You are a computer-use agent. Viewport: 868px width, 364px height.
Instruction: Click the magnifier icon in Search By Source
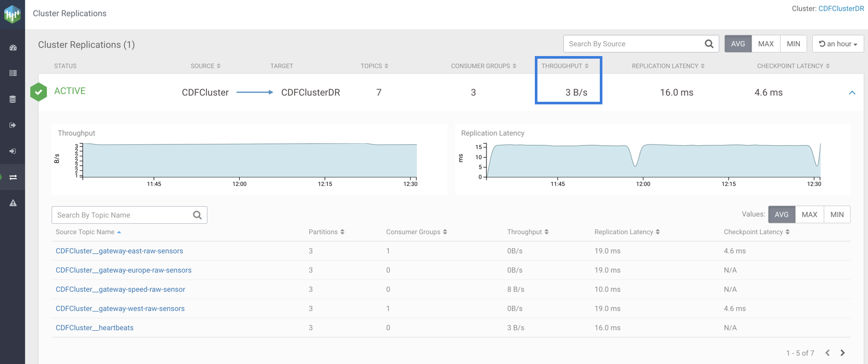click(708, 44)
